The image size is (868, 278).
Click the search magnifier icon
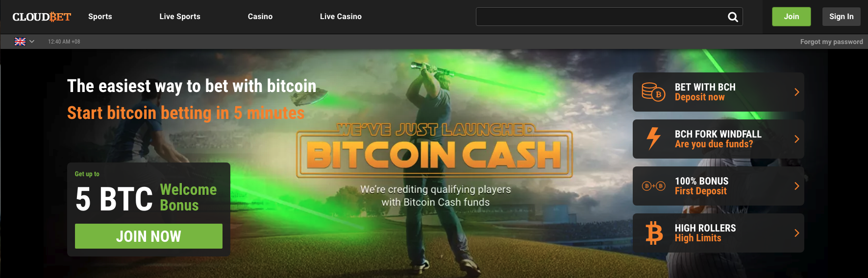coord(733,17)
